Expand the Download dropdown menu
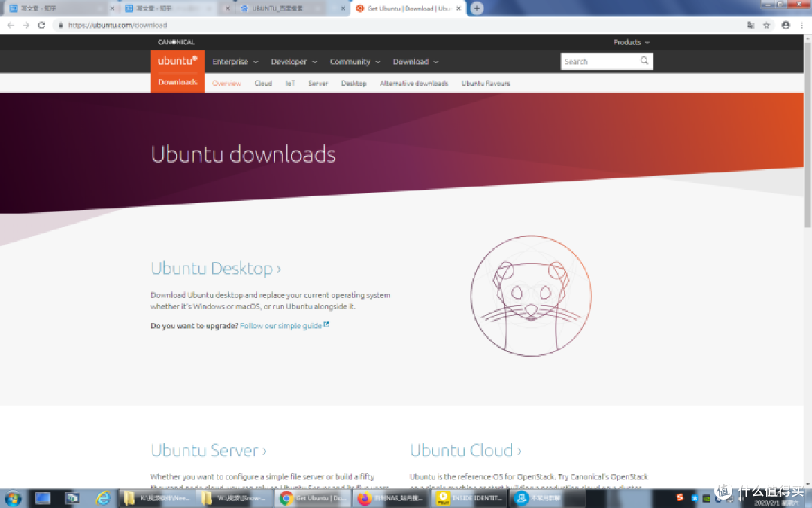The height and width of the screenshot is (508, 812). 415,62
